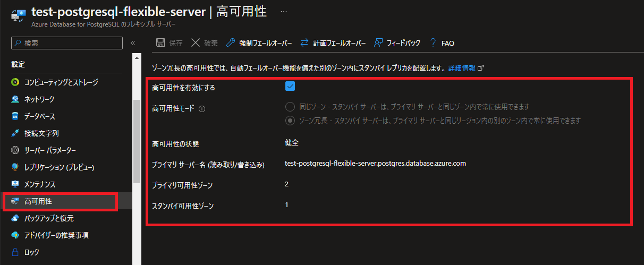Click サーバー パラメーター gear icon

(15, 150)
